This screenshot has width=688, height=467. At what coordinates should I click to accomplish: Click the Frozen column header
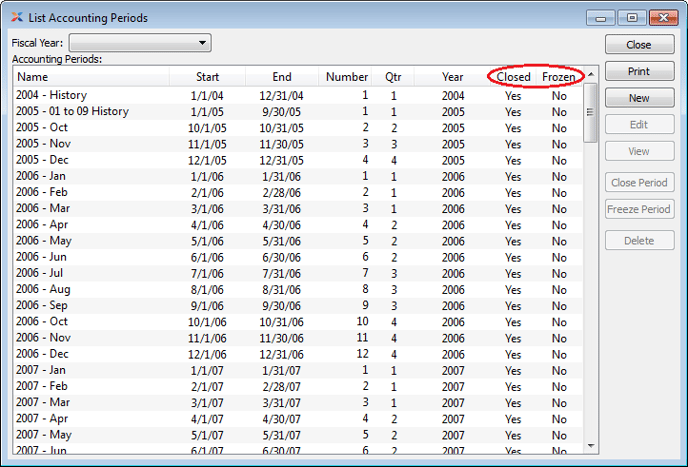coord(558,77)
